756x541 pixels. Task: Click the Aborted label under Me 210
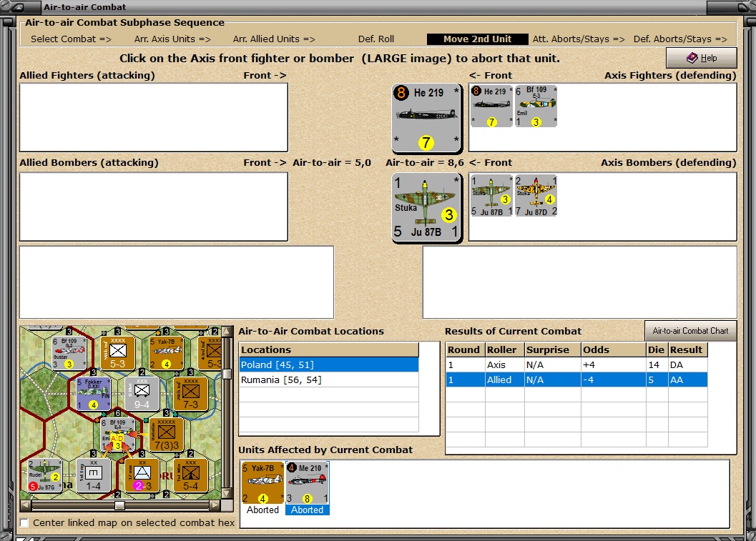coord(307,510)
